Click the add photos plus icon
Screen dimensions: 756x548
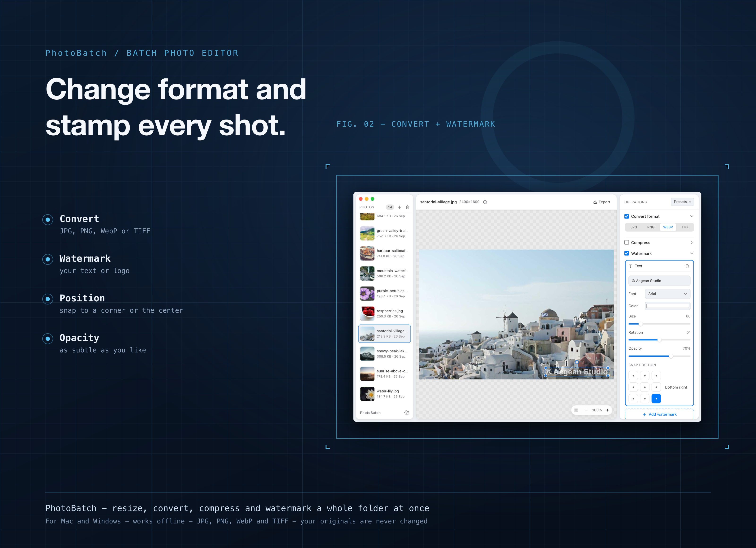399,207
